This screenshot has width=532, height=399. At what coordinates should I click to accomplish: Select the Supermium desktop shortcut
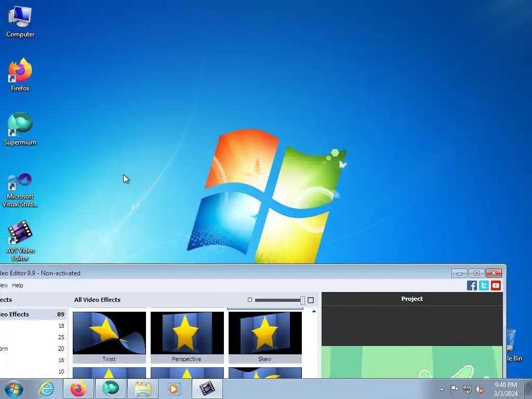[20, 129]
